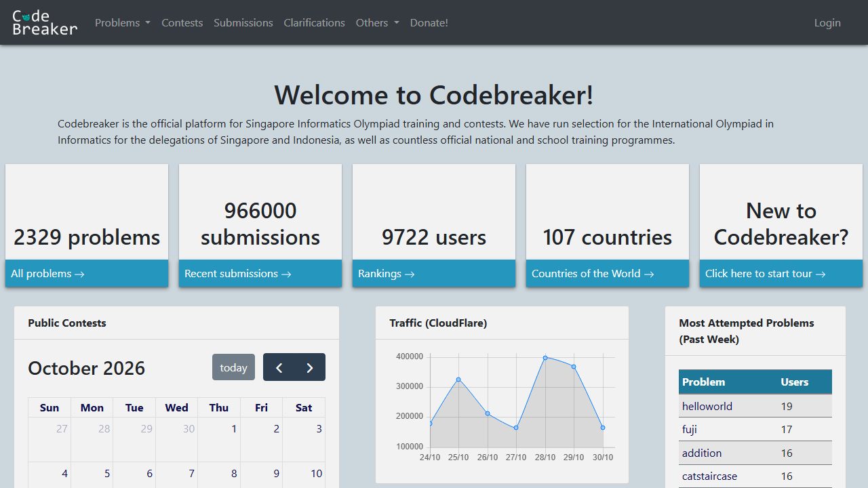The height and width of the screenshot is (488, 868).
Task: Click the 28/10 traffic peak data point
Action: [x=545, y=357]
